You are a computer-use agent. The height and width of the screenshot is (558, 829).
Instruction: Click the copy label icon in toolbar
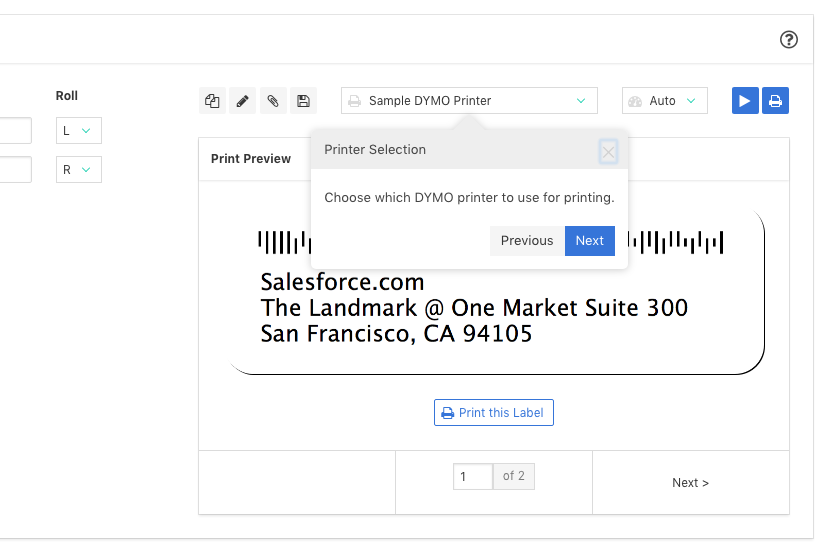[x=212, y=101]
